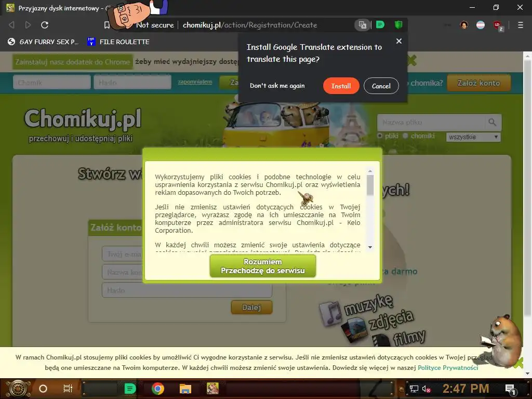Click the taskbar clock showing 2:47 PM
Image resolution: width=532 pixels, height=399 pixels.
coord(465,389)
